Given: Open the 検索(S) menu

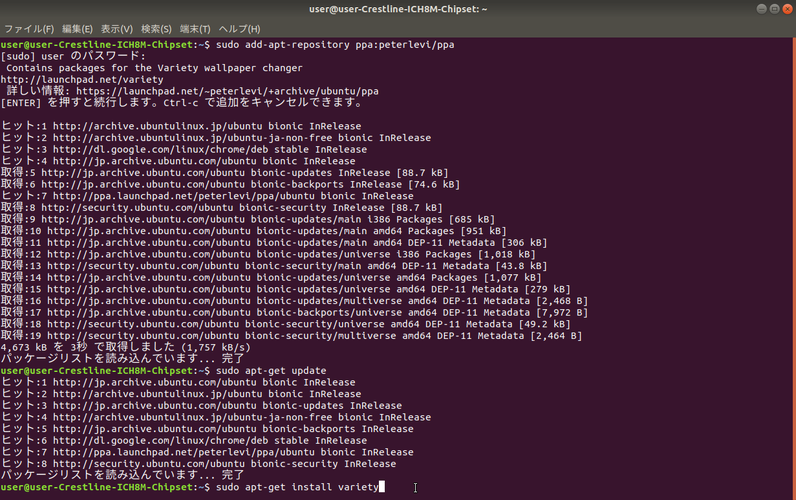Looking at the screenshot, I should (156, 29).
